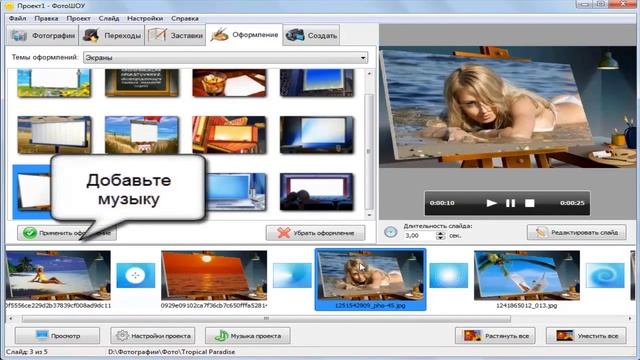Open the Создать tab
Viewport: 640px width, 360px height.
pos(311,36)
